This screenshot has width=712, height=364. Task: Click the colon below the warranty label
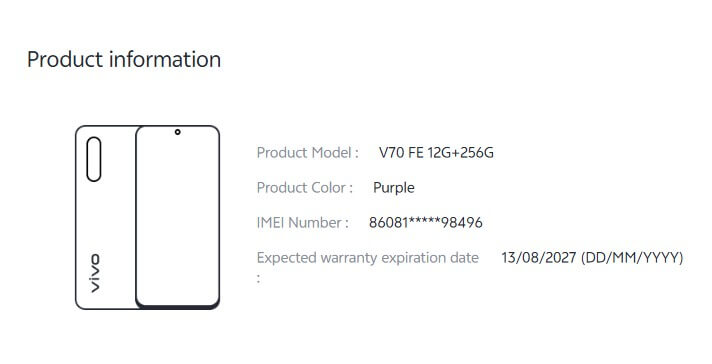258,278
